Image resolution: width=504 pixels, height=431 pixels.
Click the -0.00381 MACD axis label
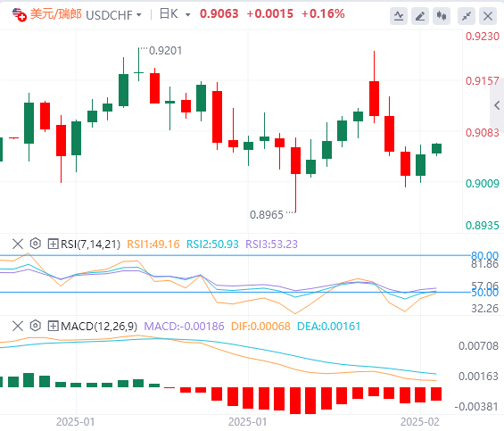click(x=476, y=407)
